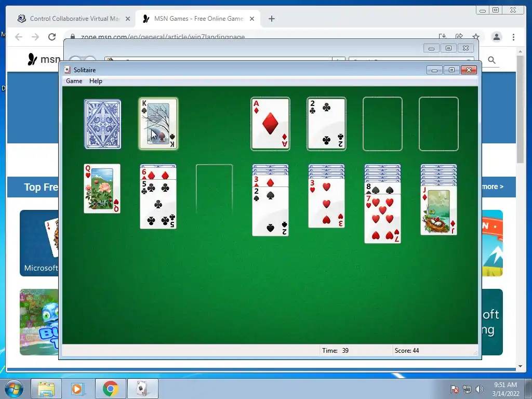This screenshot has width=532, height=399.
Task: Open the Microsoft game tile thumbnail
Action: 39,243
